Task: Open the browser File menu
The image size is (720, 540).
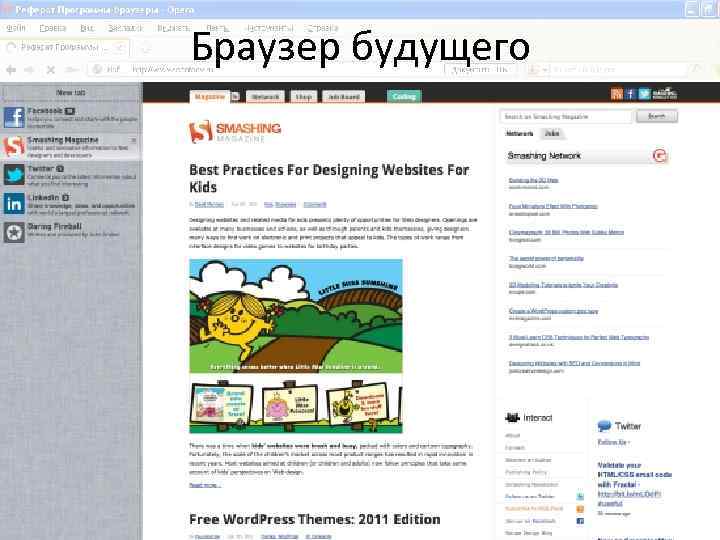Action: (x=16, y=28)
